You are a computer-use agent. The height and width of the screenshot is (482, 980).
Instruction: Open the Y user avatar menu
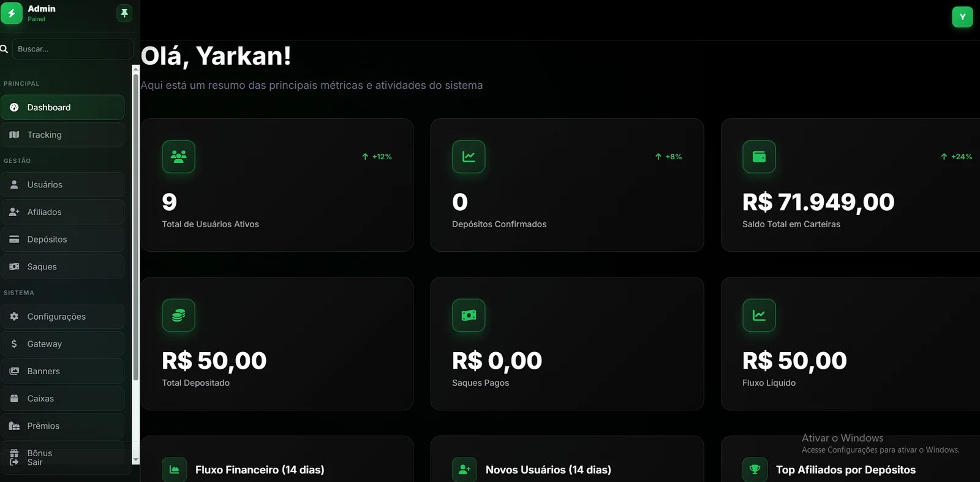point(962,17)
